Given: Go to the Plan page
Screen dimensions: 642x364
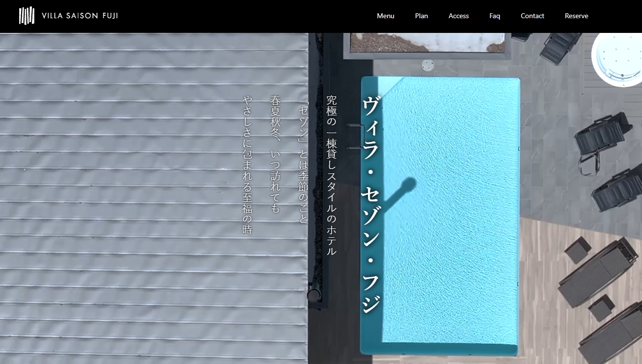Looking at the screenshot, I should [421, 16].
